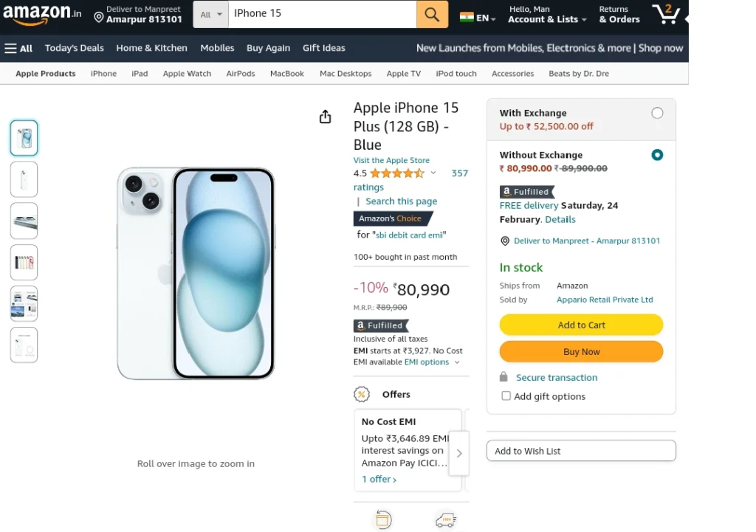The height and width of the screenshot is (532, 756).
Task: Expand the EMI options chevron
Action: pos(457,362)
